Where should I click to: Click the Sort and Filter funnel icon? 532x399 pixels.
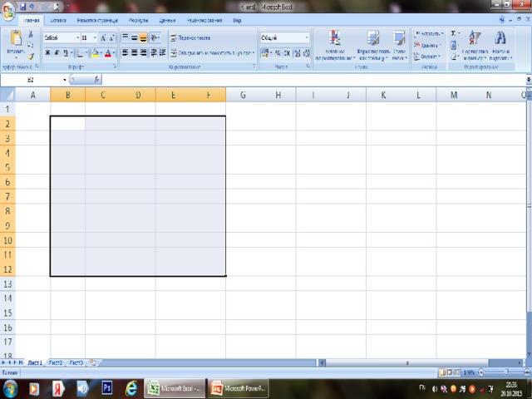pyautogui.click(x=475, y=38)
